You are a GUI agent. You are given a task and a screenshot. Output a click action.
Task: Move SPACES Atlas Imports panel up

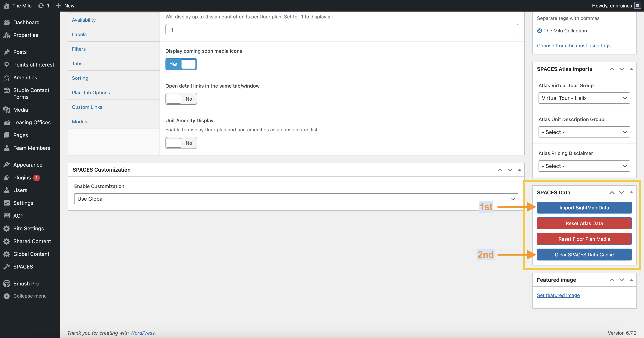coord(612,69)
